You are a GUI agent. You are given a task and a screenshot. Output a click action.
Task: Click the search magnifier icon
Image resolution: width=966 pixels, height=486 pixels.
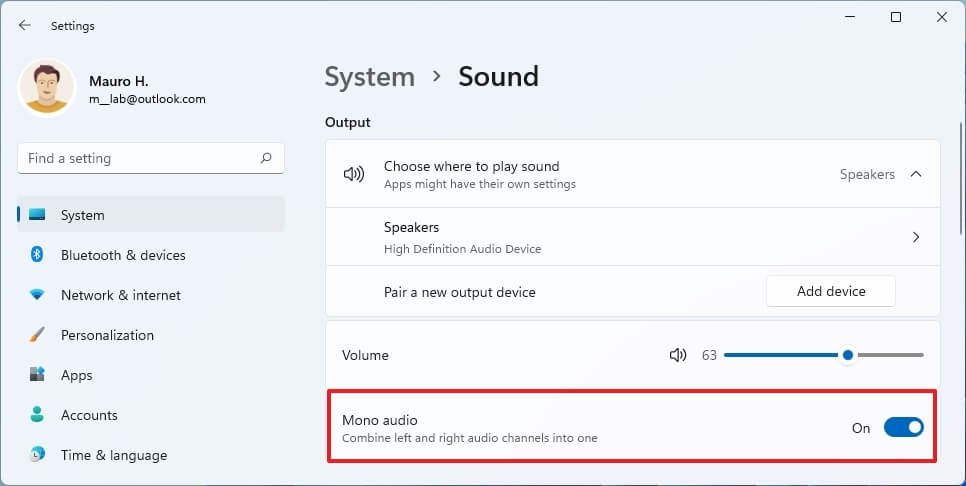266,158
